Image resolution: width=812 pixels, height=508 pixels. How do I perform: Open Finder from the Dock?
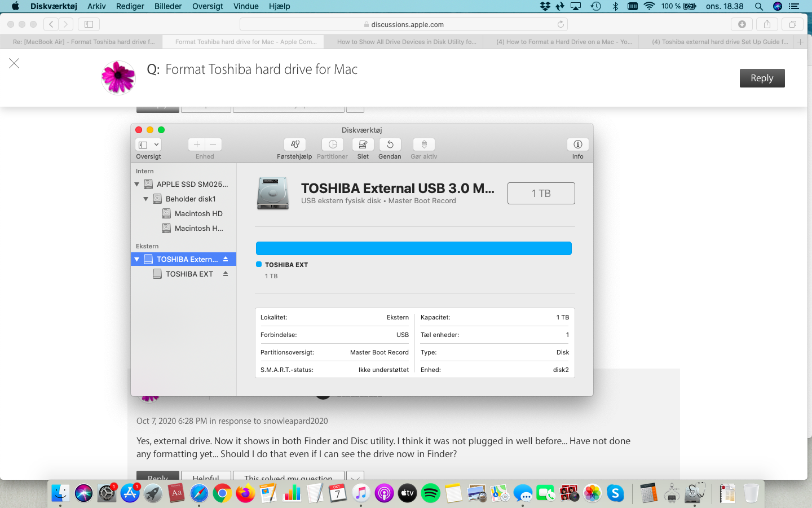point(60,493)
